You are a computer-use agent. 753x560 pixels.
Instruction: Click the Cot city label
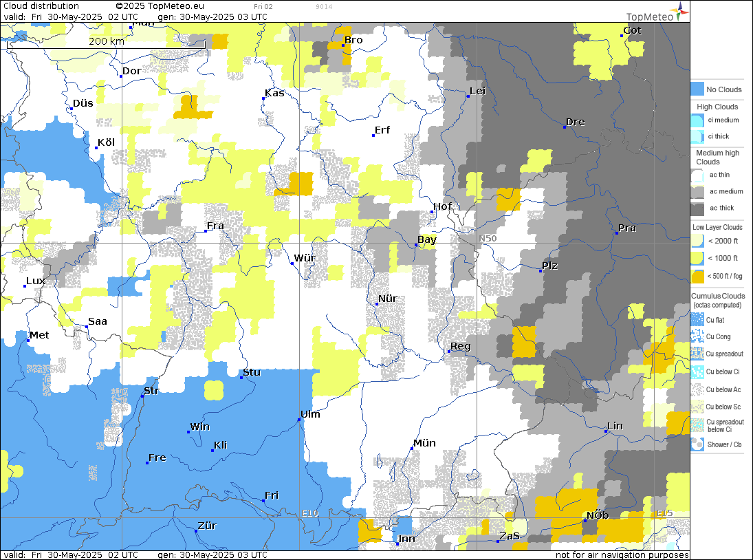coord(633,30)
